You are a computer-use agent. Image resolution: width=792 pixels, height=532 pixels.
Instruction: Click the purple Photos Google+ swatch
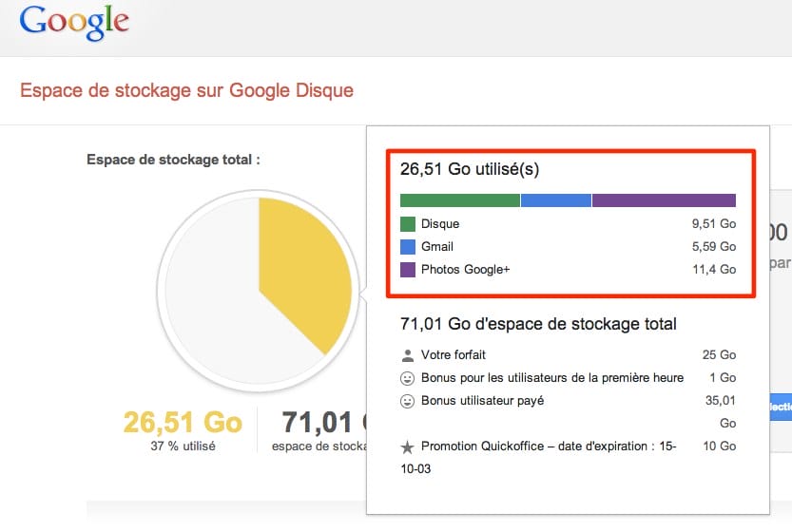408,270
